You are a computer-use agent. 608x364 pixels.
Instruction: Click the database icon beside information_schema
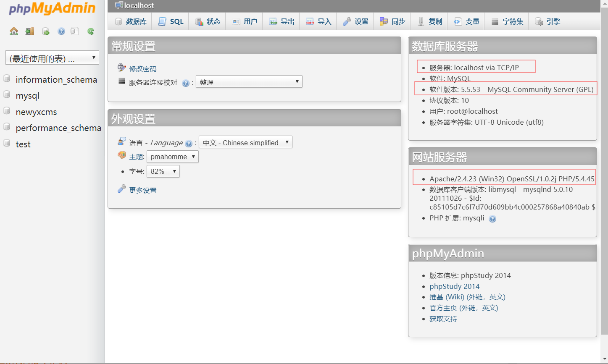click(x=7, y=79)
